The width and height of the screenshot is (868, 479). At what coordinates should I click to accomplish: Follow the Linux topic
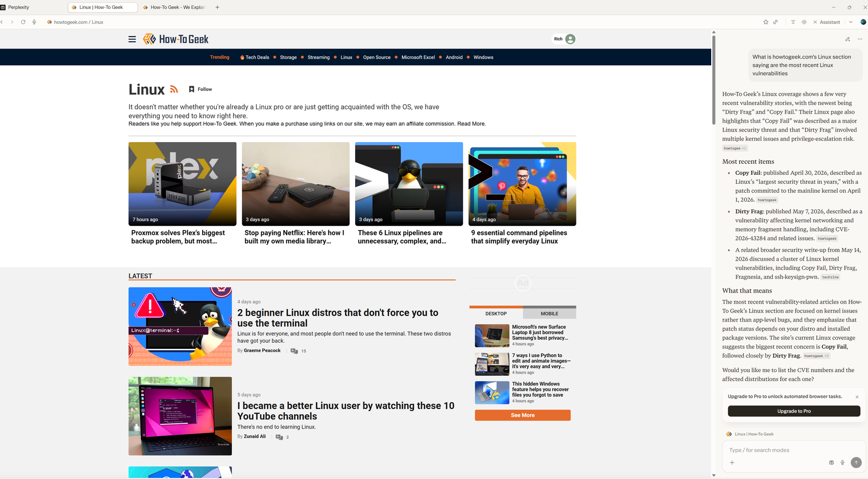200,89
